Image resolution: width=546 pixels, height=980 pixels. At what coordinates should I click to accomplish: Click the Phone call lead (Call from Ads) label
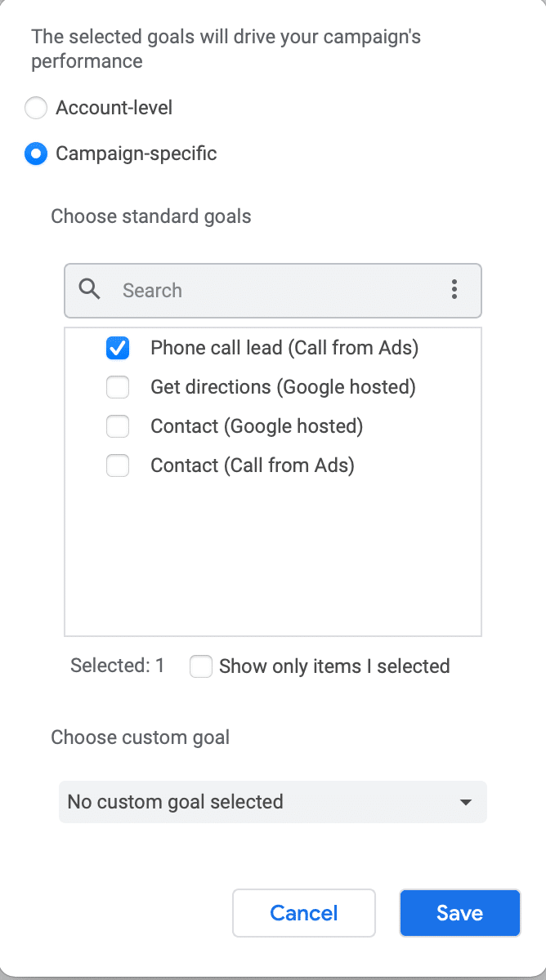[x=284, y=348]
